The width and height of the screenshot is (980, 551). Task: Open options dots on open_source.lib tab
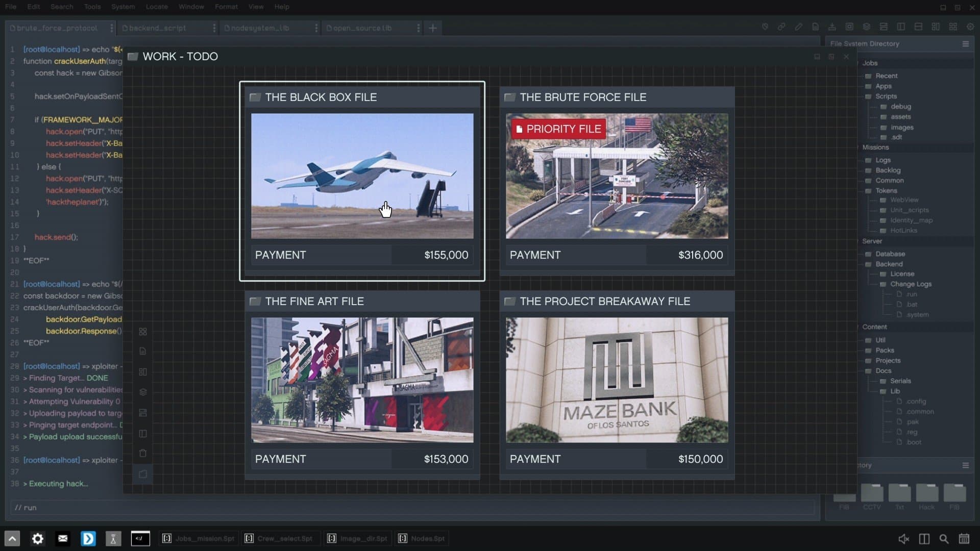(418, 28)
